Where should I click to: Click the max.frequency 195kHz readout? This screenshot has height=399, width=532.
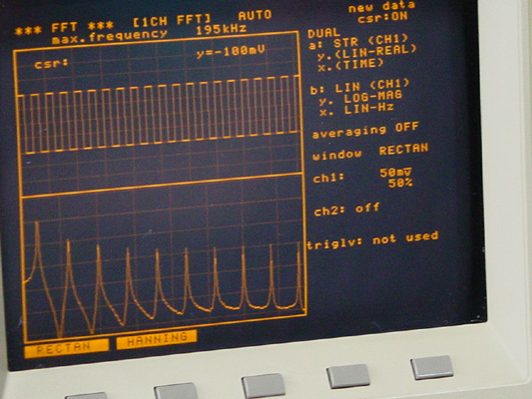(x=149, y=33)
